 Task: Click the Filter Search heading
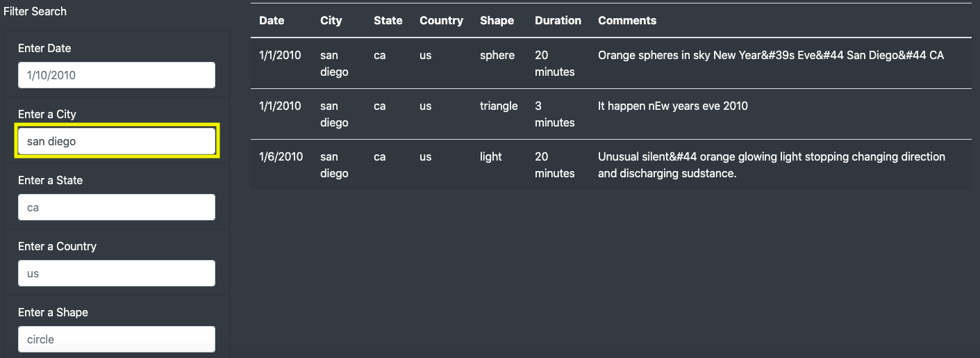[35, 11]
